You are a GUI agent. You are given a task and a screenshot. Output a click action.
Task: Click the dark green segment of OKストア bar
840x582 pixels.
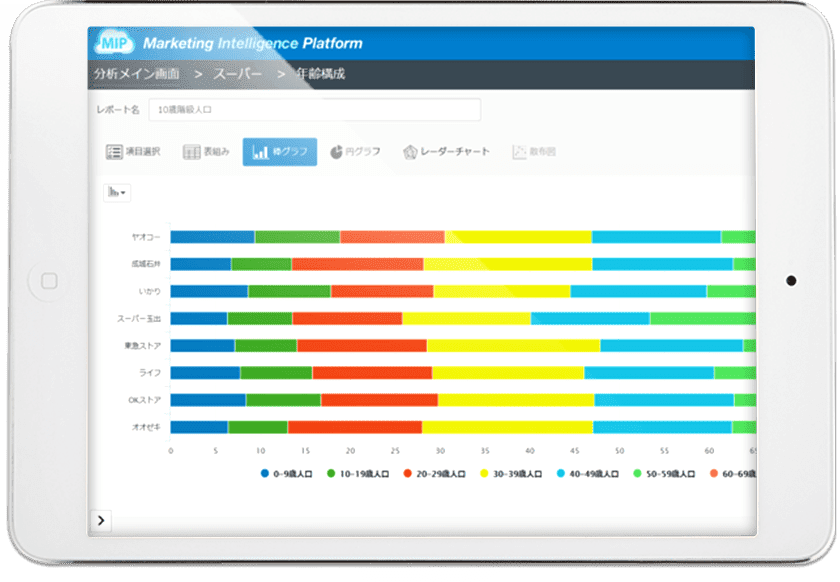pyautogui.click(x=283, y=400)
